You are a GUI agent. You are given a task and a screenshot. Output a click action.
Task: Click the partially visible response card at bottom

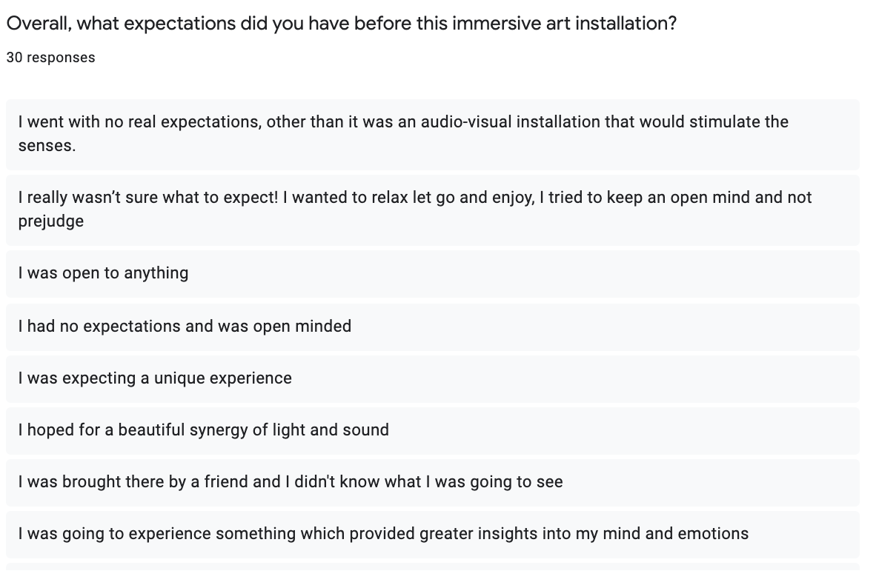point(433,566)
